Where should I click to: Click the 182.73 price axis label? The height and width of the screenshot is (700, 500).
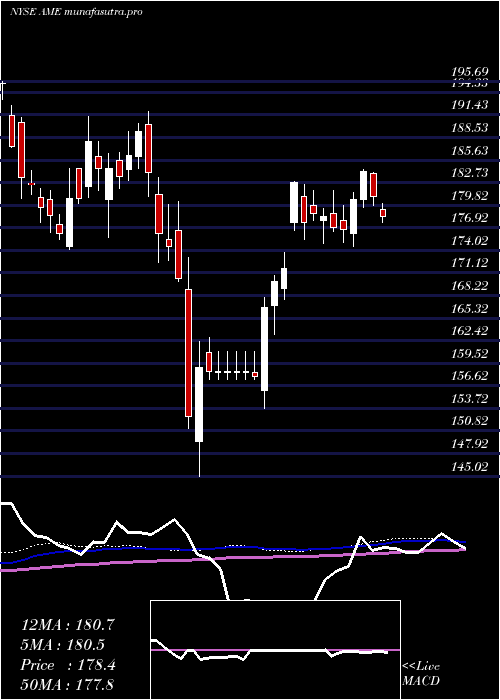pos(469,173)
